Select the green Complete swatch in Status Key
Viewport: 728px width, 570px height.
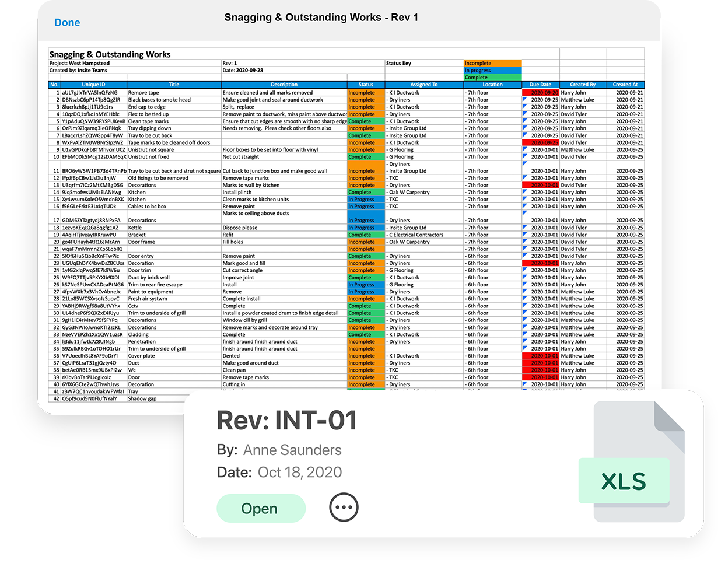coord(492,77)
